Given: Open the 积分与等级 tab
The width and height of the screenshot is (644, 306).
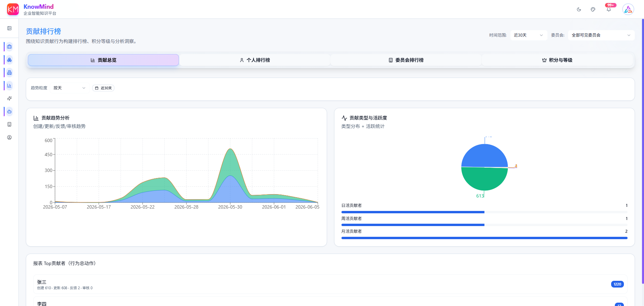Looking at the screenshot, I should 557,60.
